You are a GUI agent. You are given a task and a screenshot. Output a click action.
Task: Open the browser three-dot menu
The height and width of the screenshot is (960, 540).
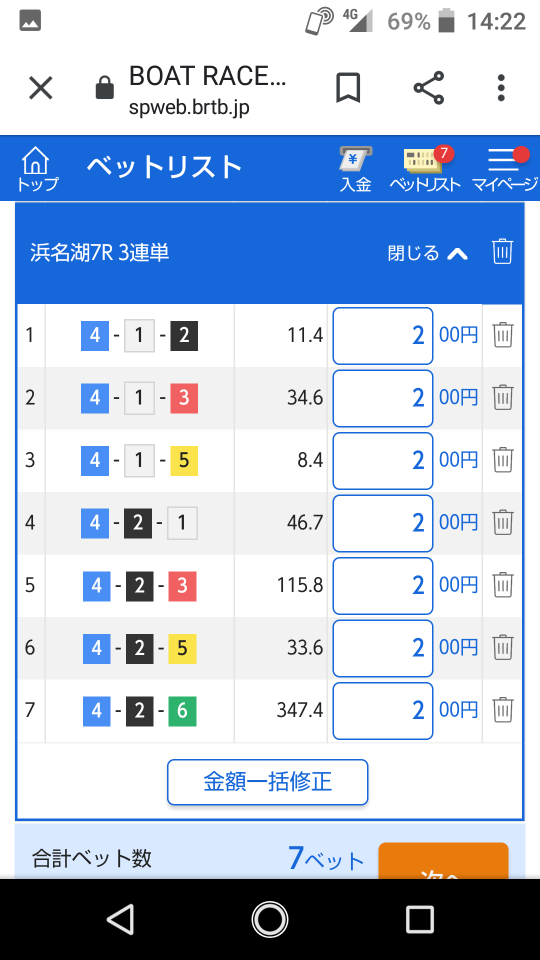tap(501, 88)
